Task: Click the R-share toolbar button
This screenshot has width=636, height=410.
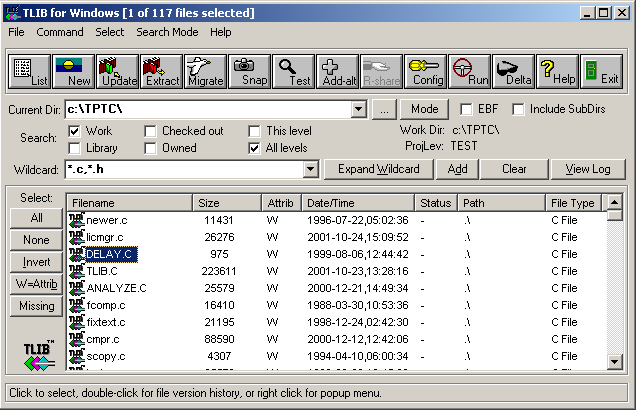Action: pyautogui.click(x=382, y=72)
